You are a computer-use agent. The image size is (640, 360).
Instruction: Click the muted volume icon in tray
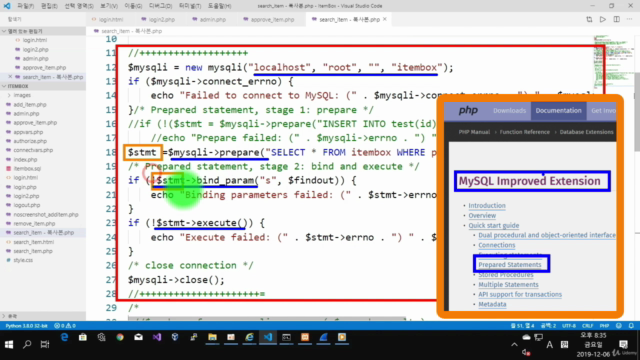[x=526, y=352]
